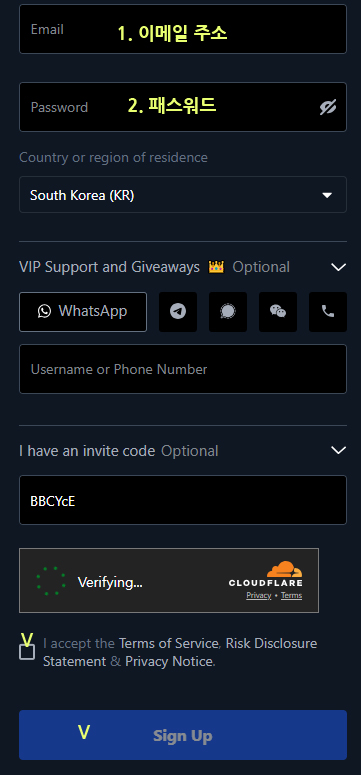Open Cloudflare Privacy link

259,596
